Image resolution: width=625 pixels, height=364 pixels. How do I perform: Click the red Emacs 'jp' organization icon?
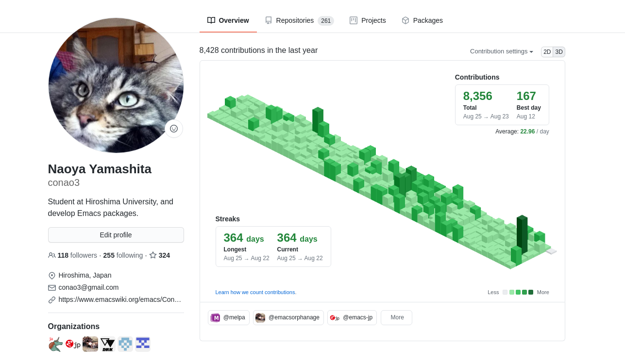point(73,344)
